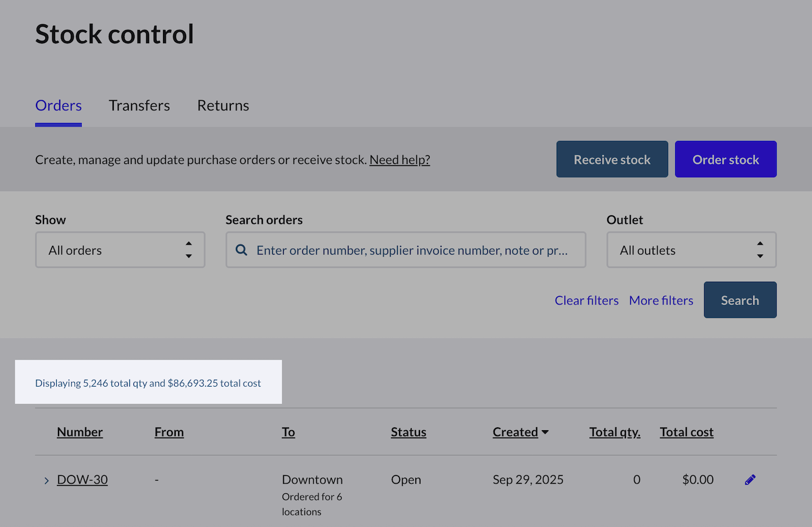This screenshot has width=812, height=527.
Task: Select the Orders tab
Action: 59,106
